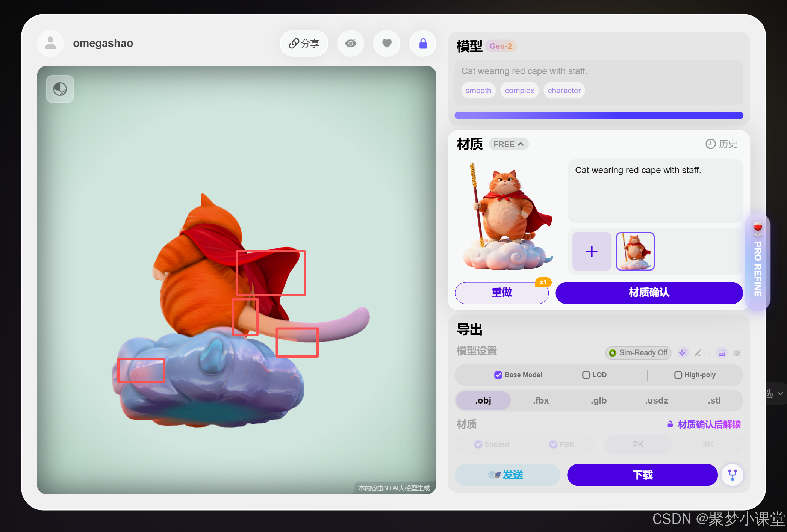Click the shading mode icon in viewport
This screenshot has height=532, width=787.
pos(60,89)
